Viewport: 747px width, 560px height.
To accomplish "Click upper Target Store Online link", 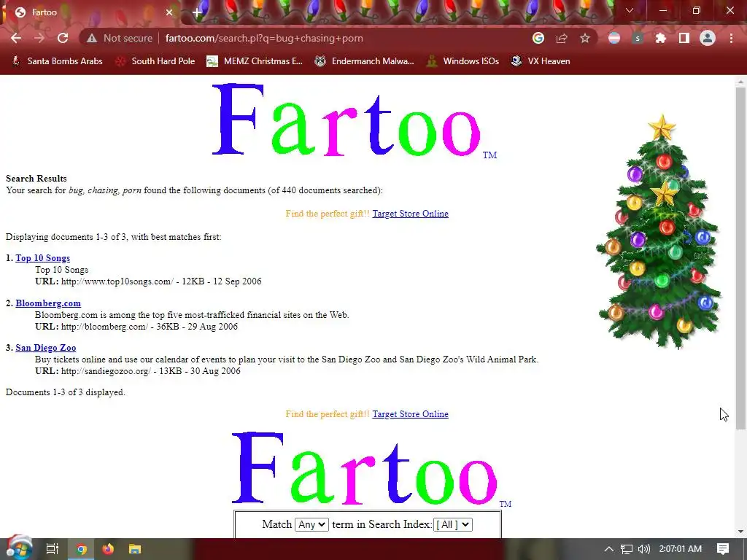I will pos(410,214).
